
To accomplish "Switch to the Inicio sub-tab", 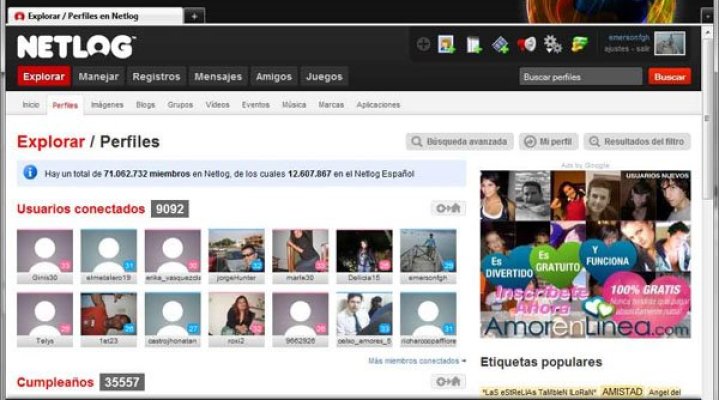I will pos(31,105).
